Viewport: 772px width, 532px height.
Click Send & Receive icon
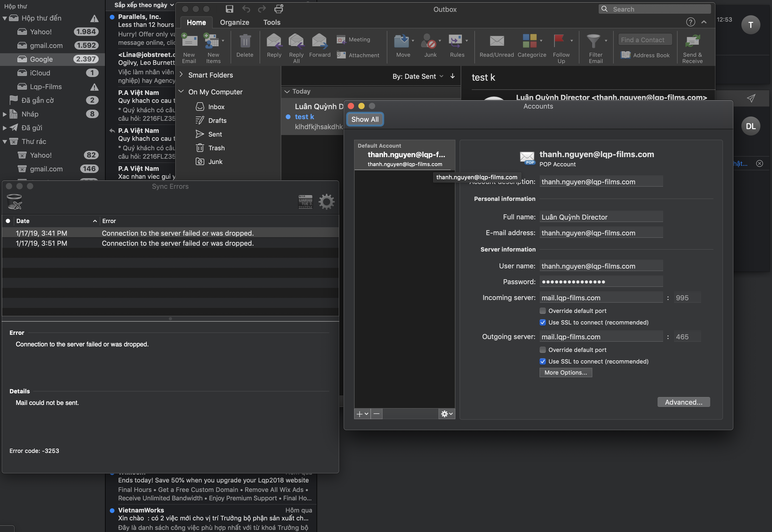click(692, 41)
